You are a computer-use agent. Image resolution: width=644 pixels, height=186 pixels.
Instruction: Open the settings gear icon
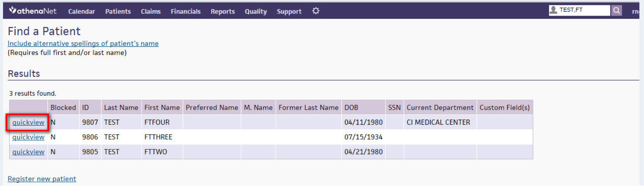(315, 11)
